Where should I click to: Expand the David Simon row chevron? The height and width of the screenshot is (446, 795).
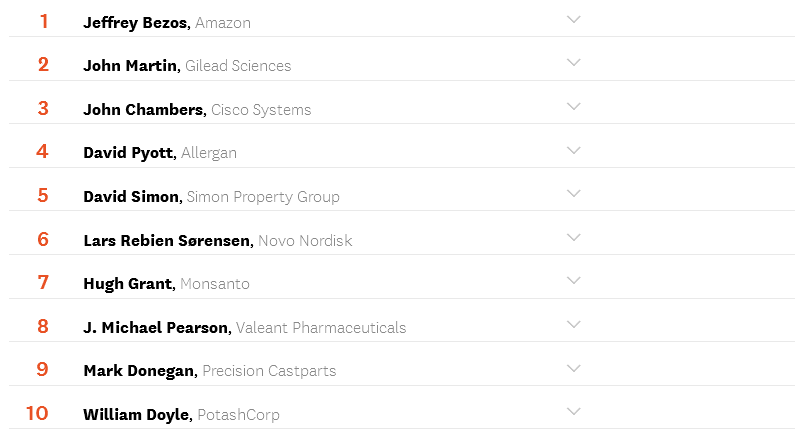(573, 194)
